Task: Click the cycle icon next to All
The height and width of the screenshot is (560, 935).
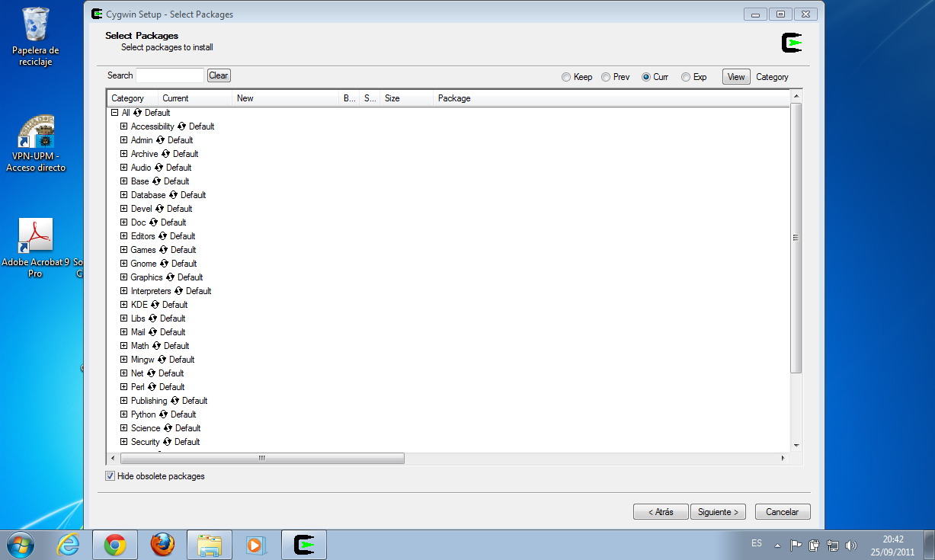Action: (138, 113)
